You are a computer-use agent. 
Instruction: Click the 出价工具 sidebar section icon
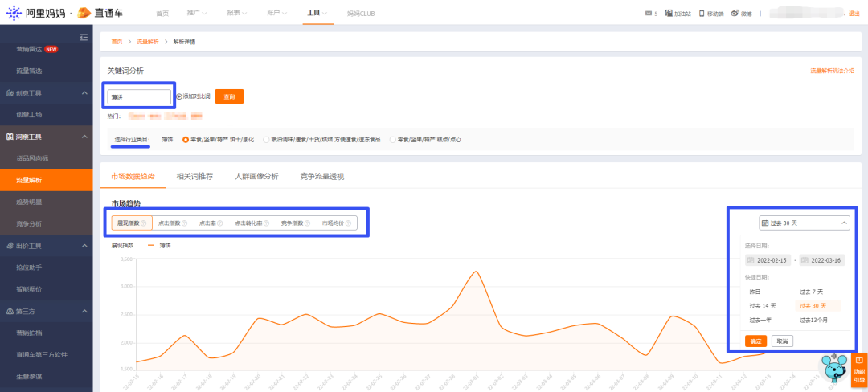click(10, 246)
